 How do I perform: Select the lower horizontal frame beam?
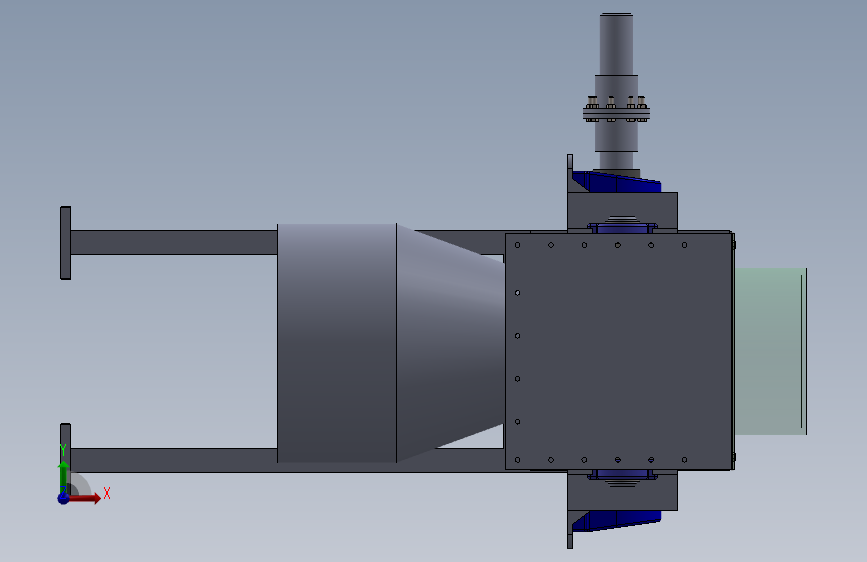click(x=174, y=460)
